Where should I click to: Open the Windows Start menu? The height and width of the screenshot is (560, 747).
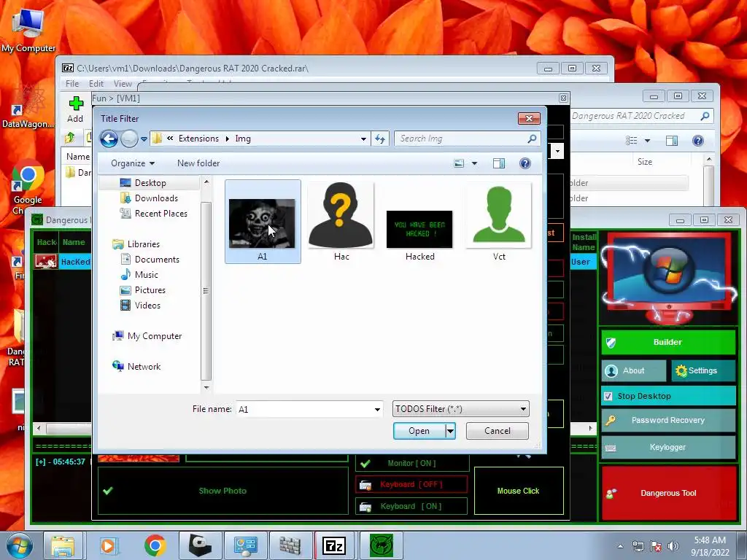(20, 546)
